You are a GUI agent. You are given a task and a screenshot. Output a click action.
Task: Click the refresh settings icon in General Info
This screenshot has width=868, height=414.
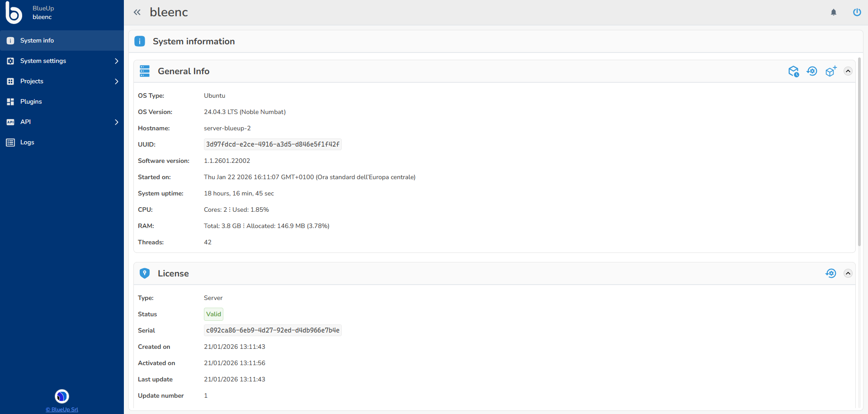point(812,71)
